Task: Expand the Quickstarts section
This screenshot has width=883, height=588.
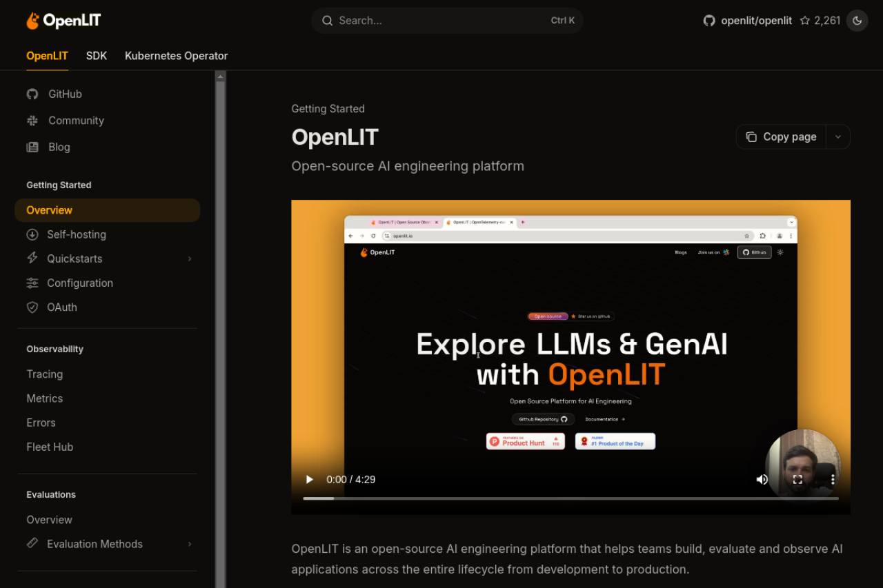Action: coord(190,258)
